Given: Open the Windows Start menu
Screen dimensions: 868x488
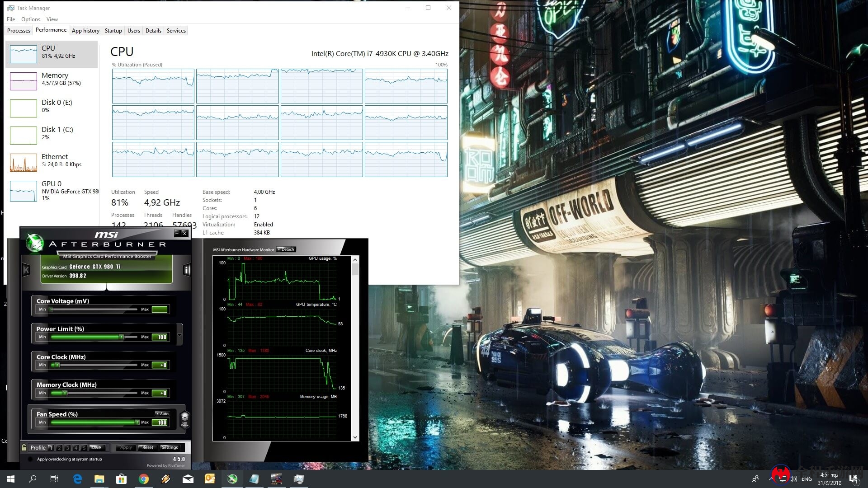Looking at the screenshot, I should (11, 479).
